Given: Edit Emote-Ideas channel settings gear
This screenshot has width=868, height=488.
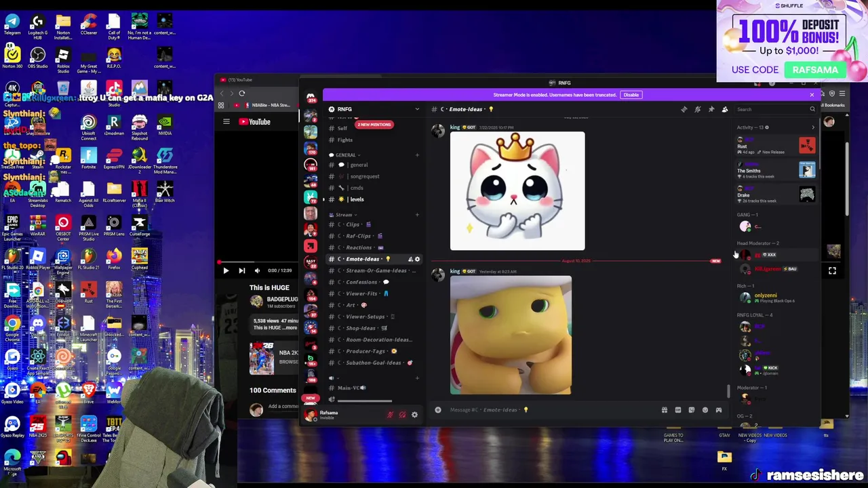Looking at the screenshot, I should click(417, 259).
